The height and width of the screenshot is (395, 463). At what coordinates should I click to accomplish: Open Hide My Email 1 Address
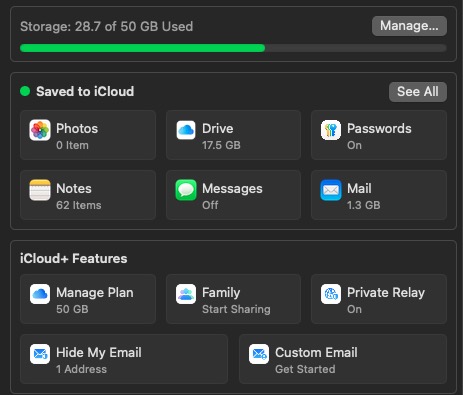[x=124, y=359]
